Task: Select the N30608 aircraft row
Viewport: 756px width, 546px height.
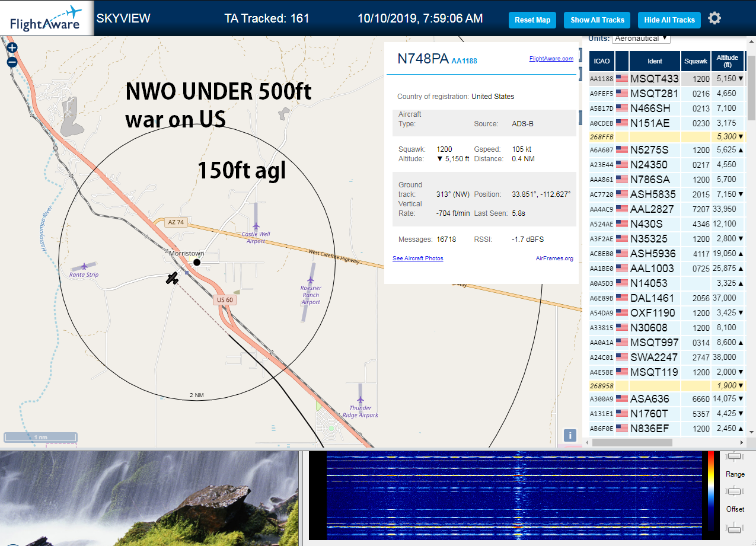Action: [667, 327]
